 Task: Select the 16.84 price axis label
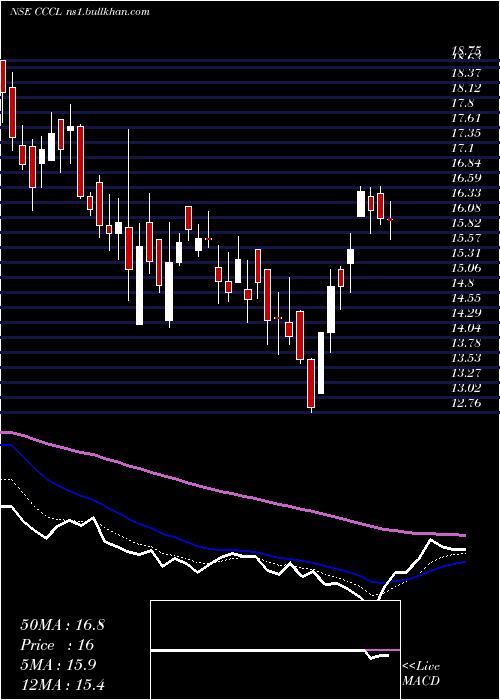tap(467, 163)
